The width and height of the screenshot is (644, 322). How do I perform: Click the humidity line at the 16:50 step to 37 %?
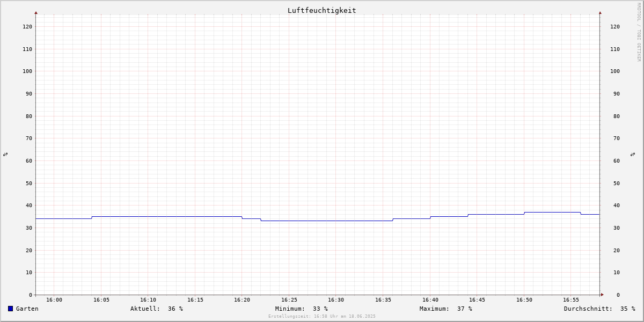click(x=524, y=213)
